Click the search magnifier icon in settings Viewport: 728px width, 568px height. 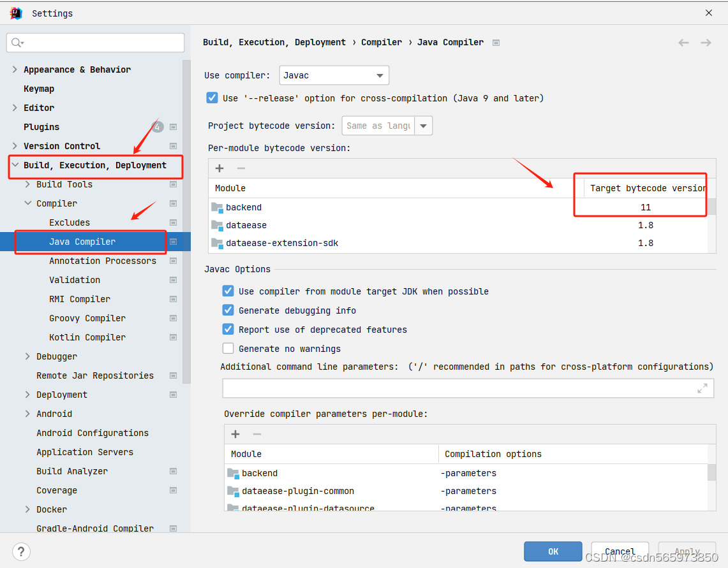tap(17, 43)
